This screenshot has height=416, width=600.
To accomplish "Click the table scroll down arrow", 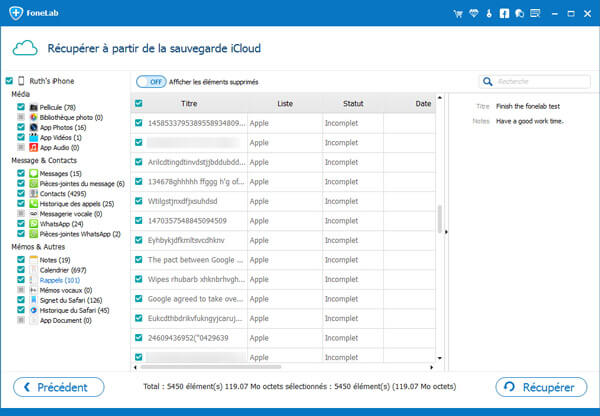I will [x=440, y=358].
